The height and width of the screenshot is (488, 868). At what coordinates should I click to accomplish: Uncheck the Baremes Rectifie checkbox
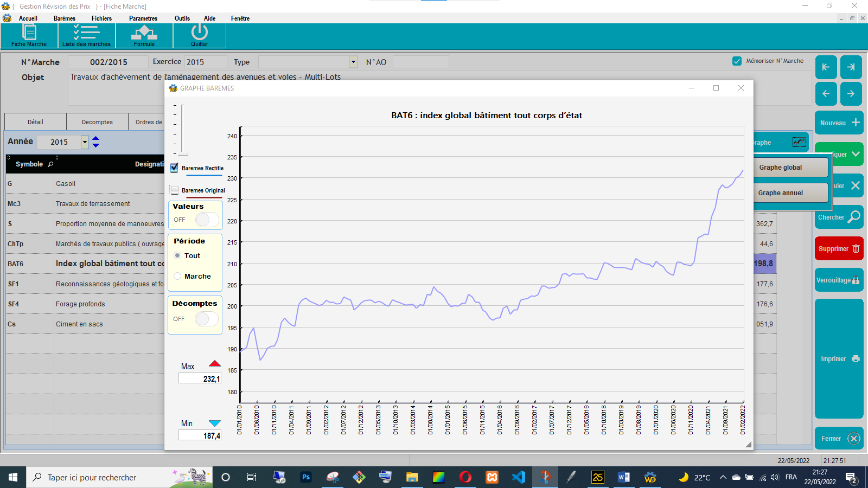174,168
